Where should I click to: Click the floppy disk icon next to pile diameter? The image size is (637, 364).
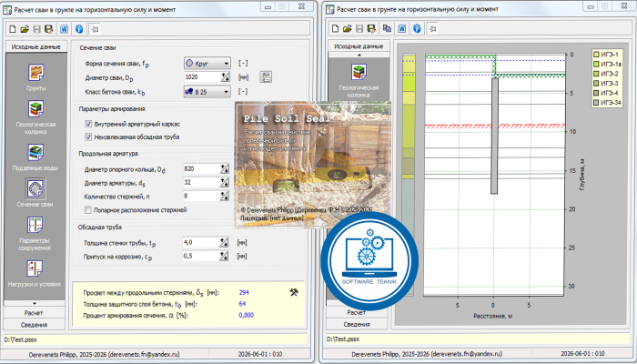[266, 76]
